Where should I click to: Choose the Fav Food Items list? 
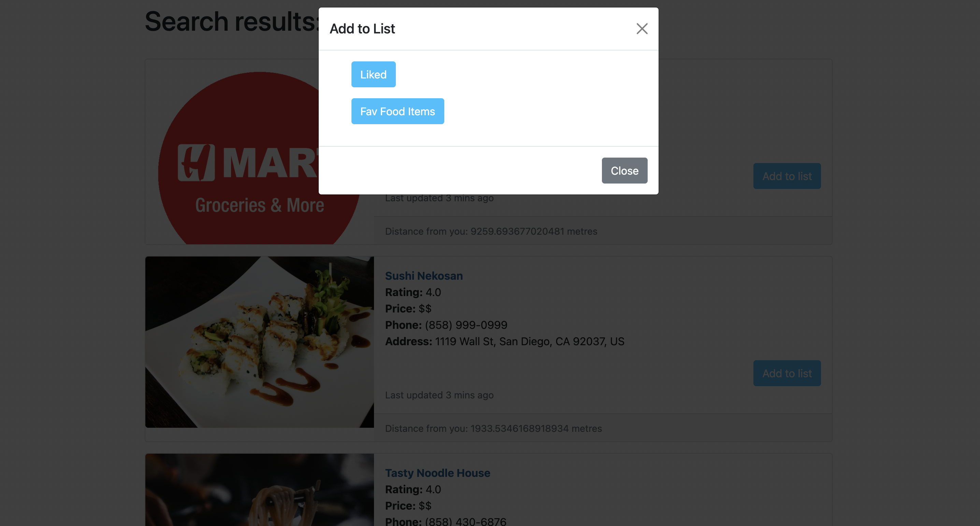[398, 111]
